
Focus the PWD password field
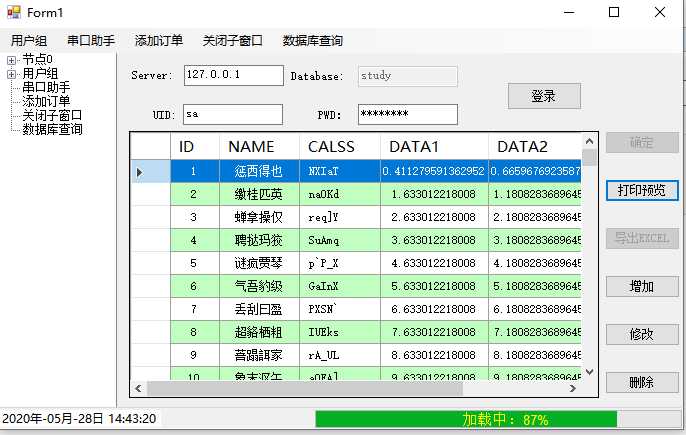408,114
